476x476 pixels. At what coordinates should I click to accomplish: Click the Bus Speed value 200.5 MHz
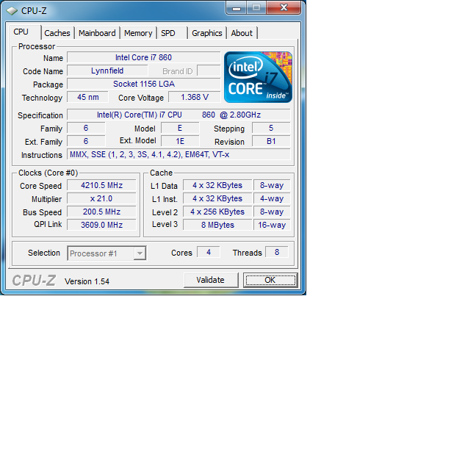pos(101,212)
